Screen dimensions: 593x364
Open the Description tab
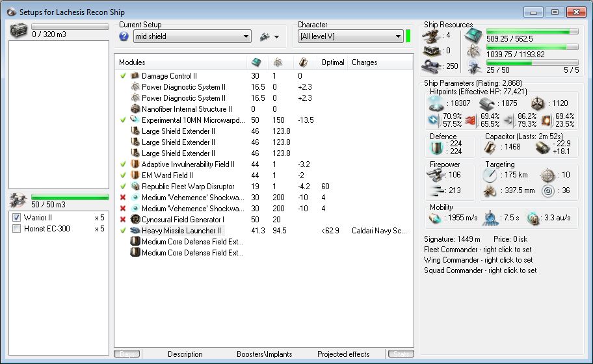(185, 354)
